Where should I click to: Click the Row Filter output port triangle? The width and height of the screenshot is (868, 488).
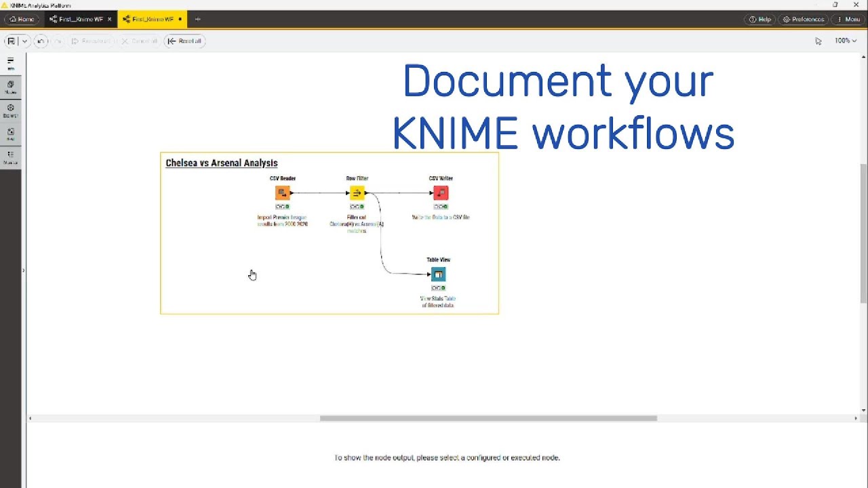[x=367, y=193]
